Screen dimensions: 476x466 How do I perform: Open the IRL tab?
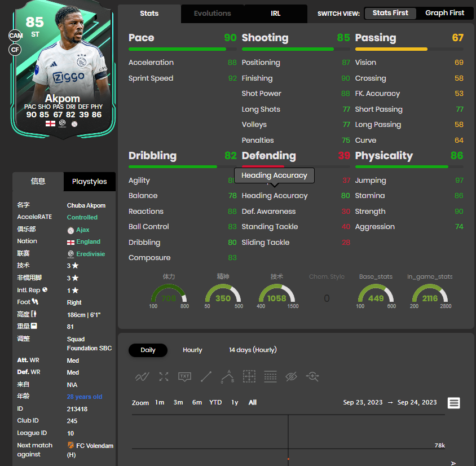(276, 14)
